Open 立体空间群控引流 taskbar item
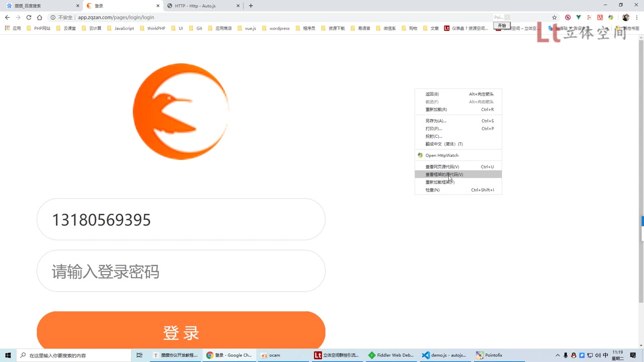The image size is (644, 362). pyautogui.click(x=337, y=355)
